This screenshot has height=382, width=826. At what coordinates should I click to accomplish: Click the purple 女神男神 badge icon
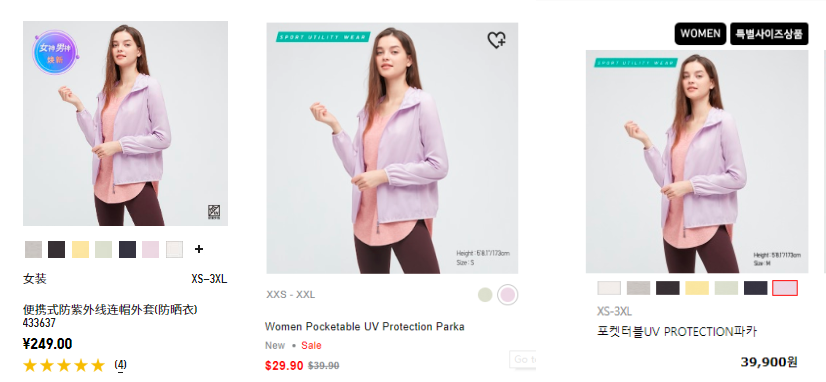pyautogui.click(x=55, y=52)
